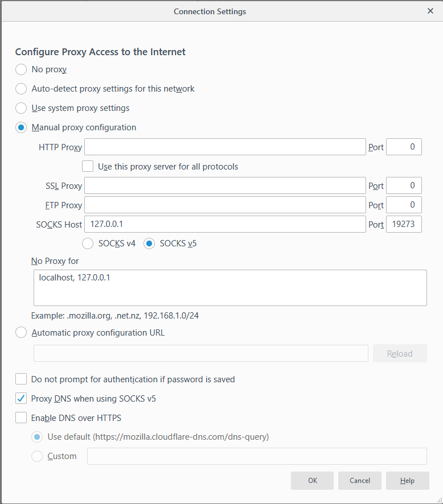The width and height of the screenshot is (443, 504).
Task: Switch to SOCKS v4
Action: pyautogui.click(x=88, y=243)
